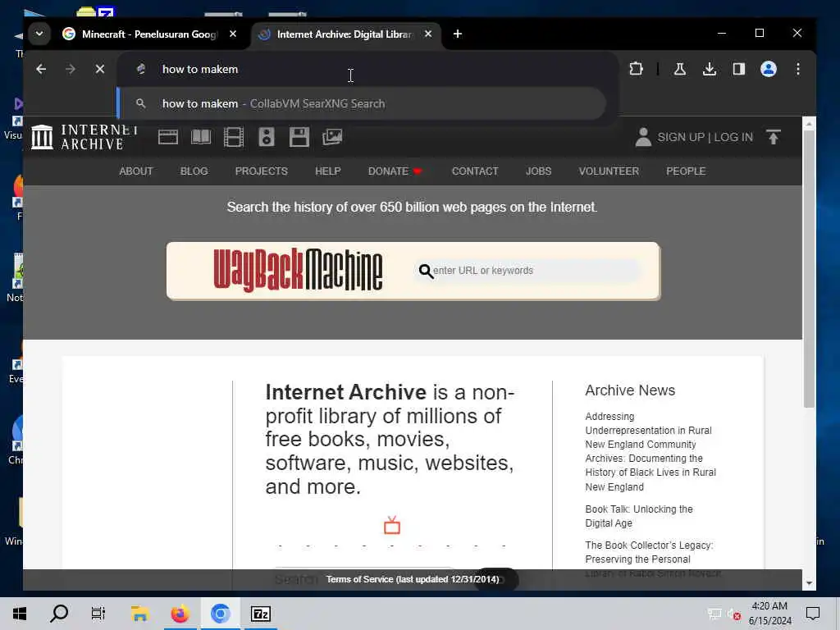
Task: Open the ABOUT menu item
Action: click(136, 171)
